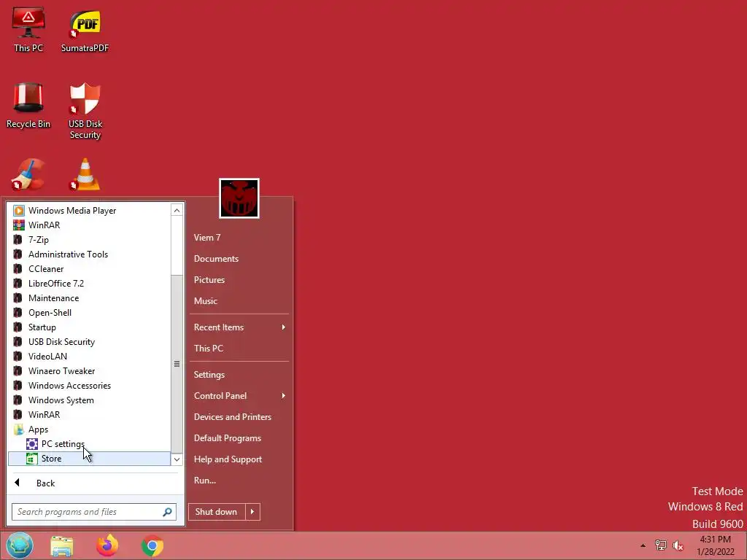The width and height of the screenshot is (747, 560).
Task: Expand the Winaero Tweaker folder
Action: tap(89, 371)
